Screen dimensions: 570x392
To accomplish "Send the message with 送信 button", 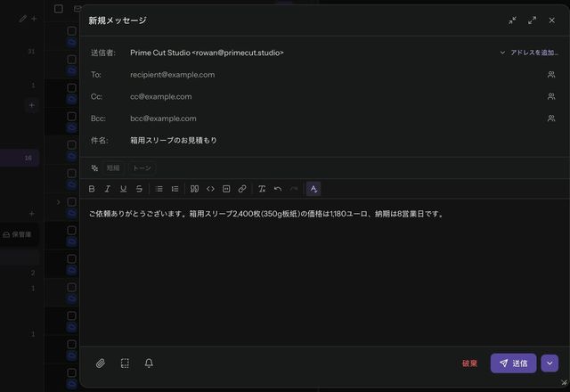I will coord(513,363).
